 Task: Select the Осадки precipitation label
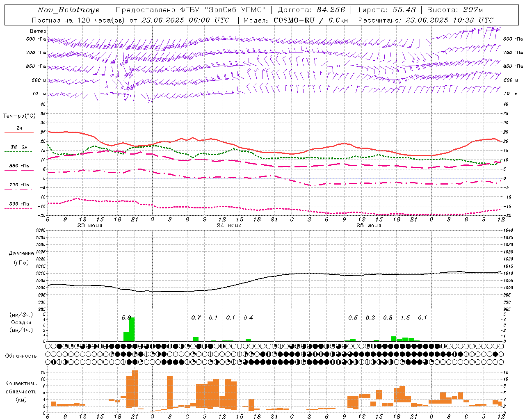[21, 322]
